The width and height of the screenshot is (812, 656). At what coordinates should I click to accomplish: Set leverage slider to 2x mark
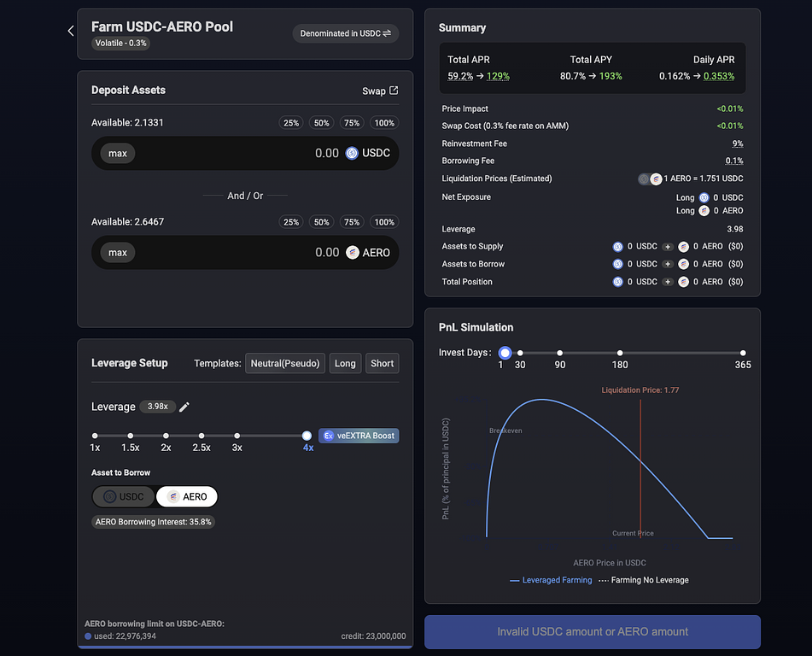[166, 436]
